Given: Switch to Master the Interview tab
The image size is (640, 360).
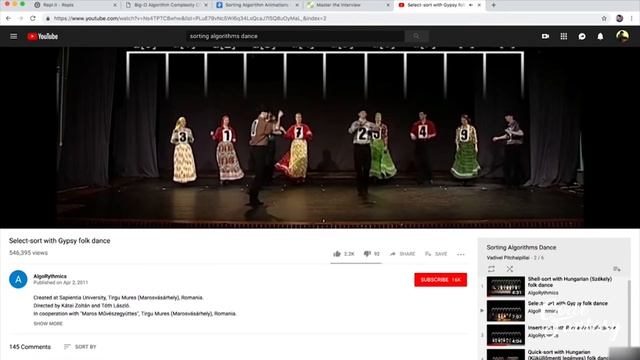Looking at the screenshot, I should [x=349, y=5].
